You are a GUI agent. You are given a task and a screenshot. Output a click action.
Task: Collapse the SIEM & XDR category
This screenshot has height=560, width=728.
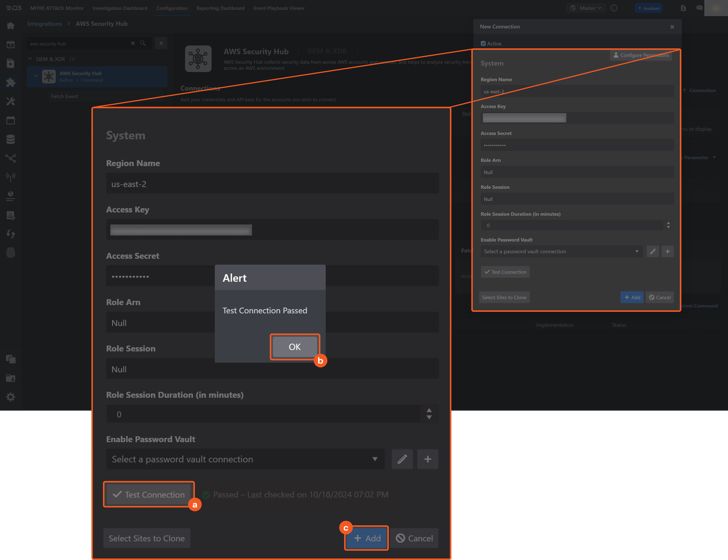30,59
